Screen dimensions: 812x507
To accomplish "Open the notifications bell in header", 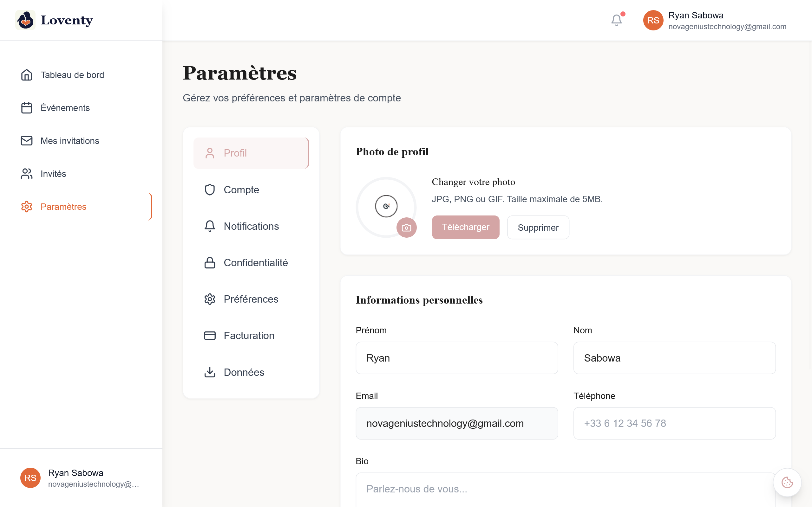I will tap(616, 20).
